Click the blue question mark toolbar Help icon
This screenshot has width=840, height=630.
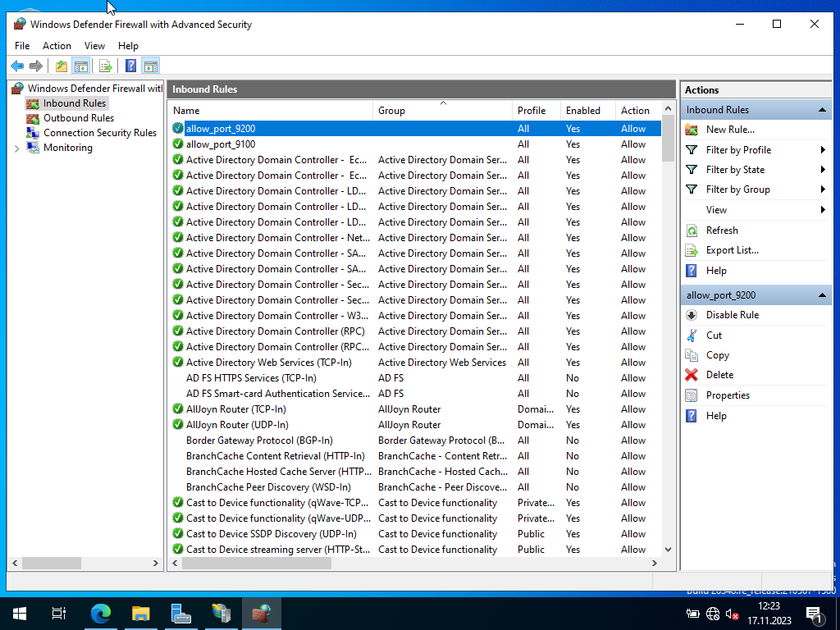point(130,66)
